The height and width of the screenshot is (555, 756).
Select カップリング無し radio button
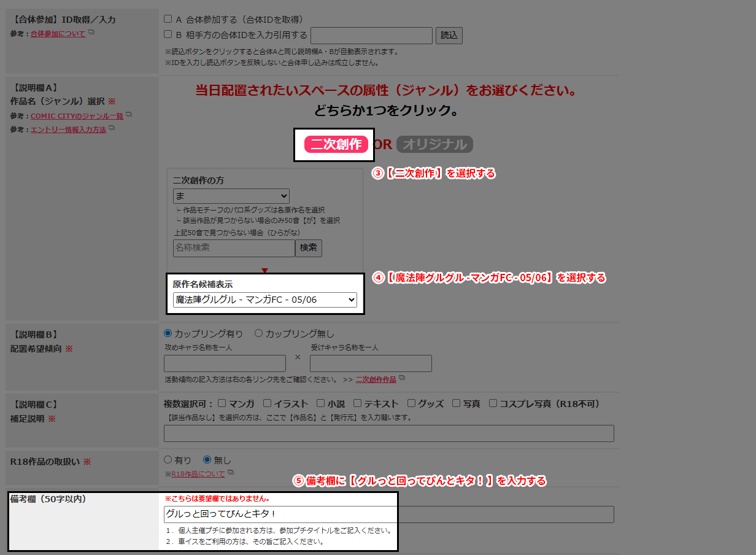point(258,333)
